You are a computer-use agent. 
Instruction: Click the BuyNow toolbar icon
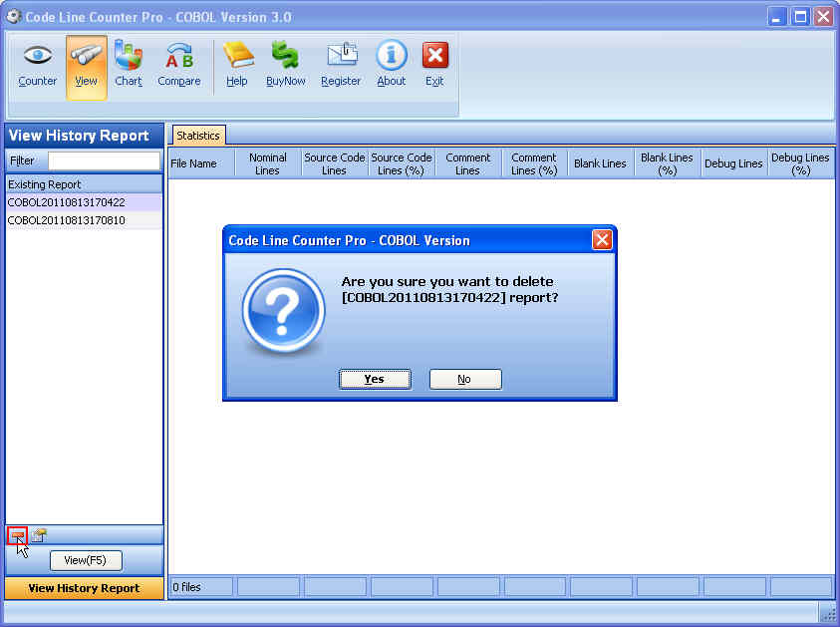point(286,64)
